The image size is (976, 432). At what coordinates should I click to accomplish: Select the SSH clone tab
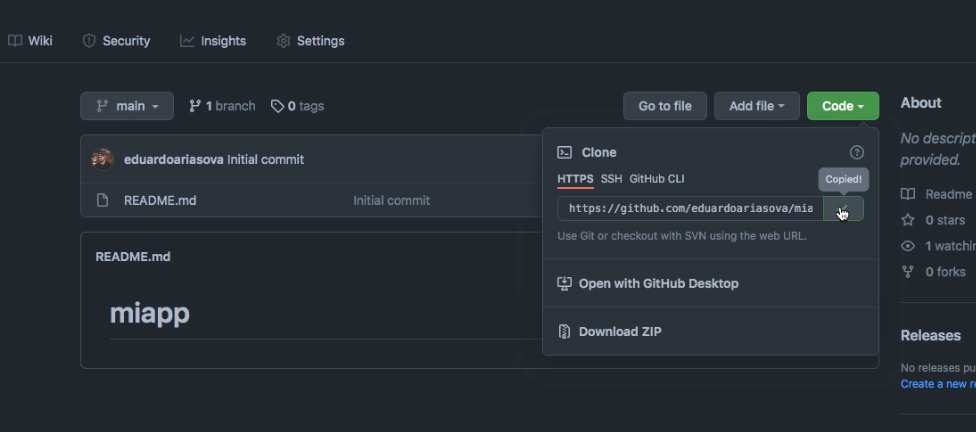tap(611, 179)
